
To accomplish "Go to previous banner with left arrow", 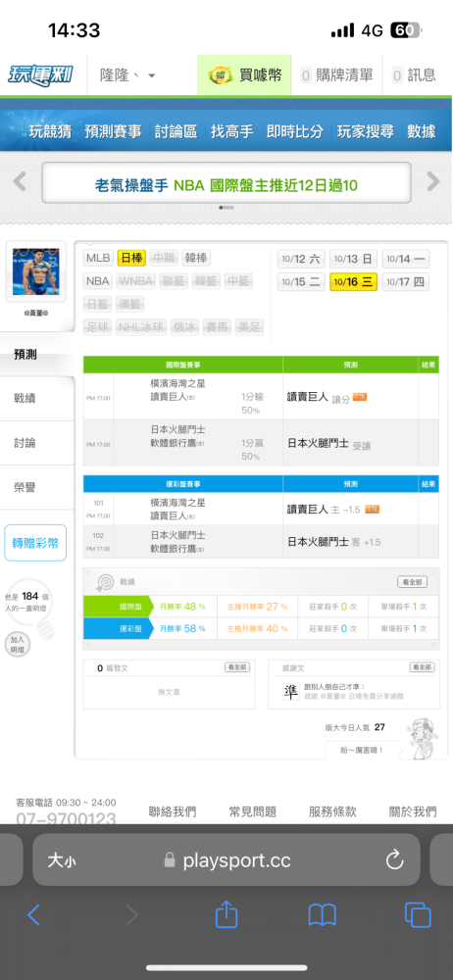I will 20,182.
